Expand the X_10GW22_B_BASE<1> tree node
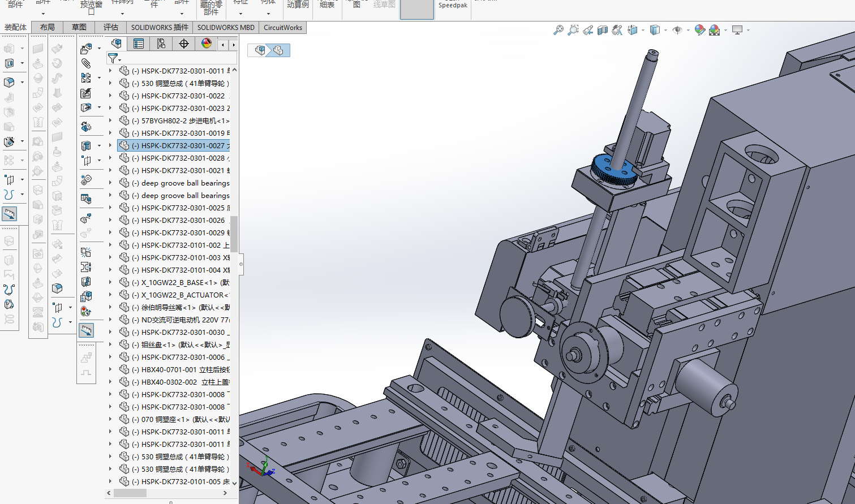The image size is (855, 504). (110, 282)
